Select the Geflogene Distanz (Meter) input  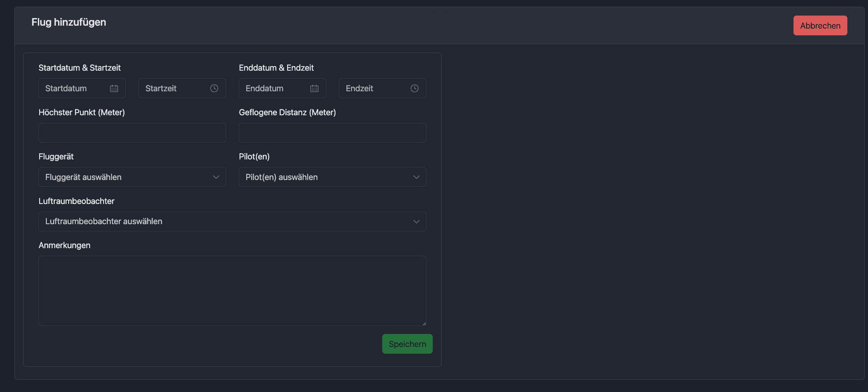coord(332,133)
